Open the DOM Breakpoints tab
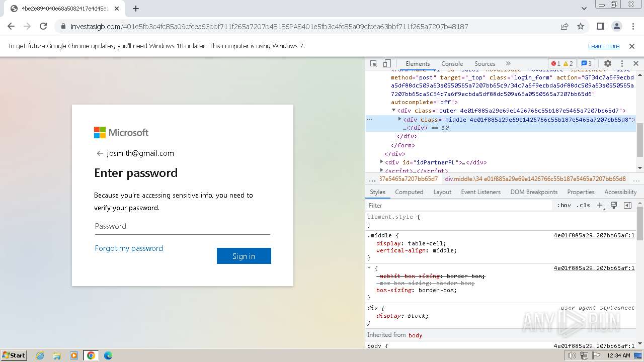The width and height of the screenshot is (644, 362). 534,192
